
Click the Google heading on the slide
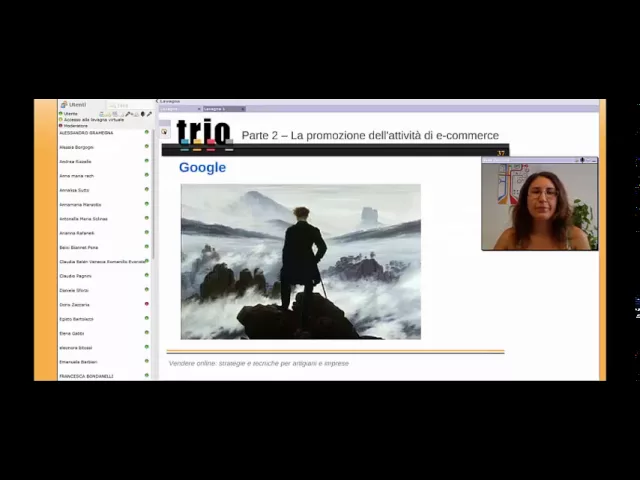tap(202, 167)
